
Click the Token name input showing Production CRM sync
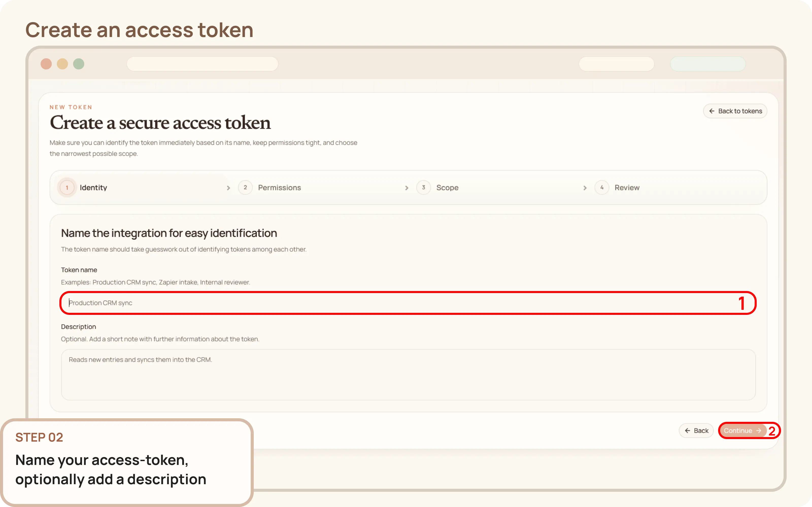pos(408,303)
